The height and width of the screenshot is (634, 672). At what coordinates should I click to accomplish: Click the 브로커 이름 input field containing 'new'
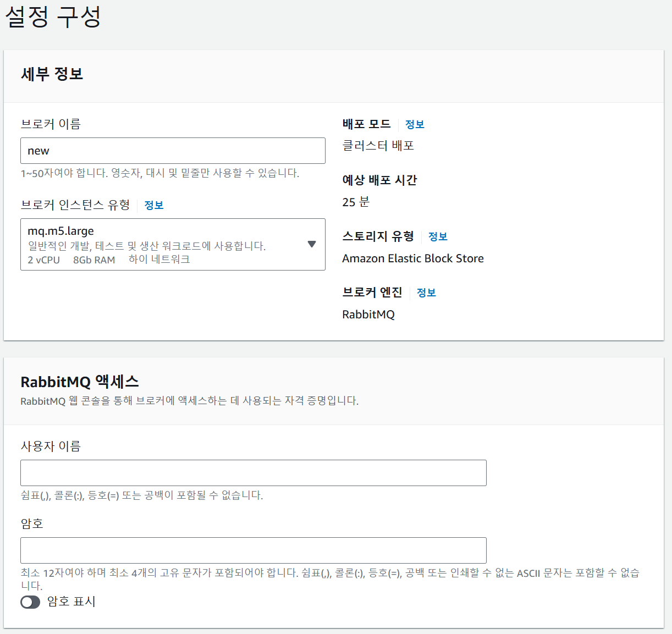pyautogui.click(x=173, y=151)
